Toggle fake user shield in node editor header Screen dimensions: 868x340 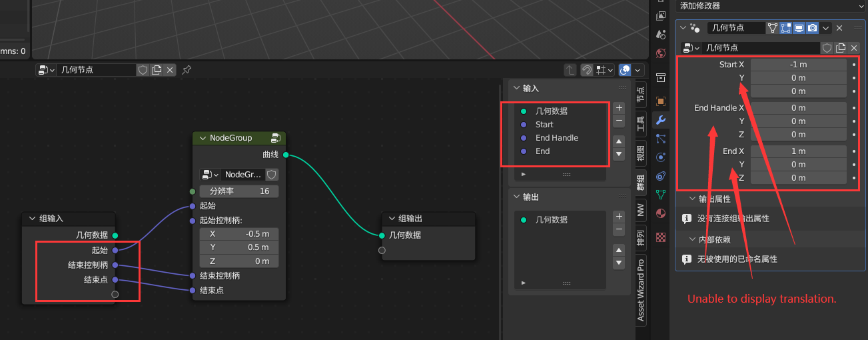tap(143, 69)
